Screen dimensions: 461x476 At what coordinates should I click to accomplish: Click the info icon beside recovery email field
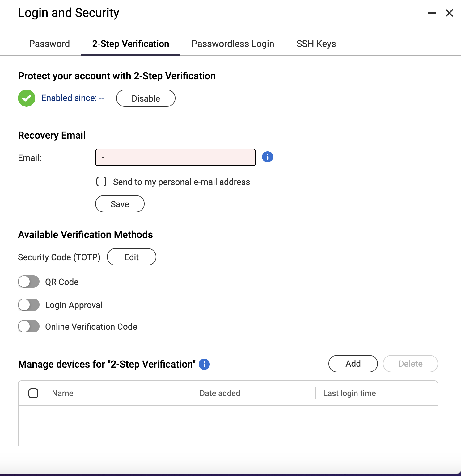tap(268, 157)
